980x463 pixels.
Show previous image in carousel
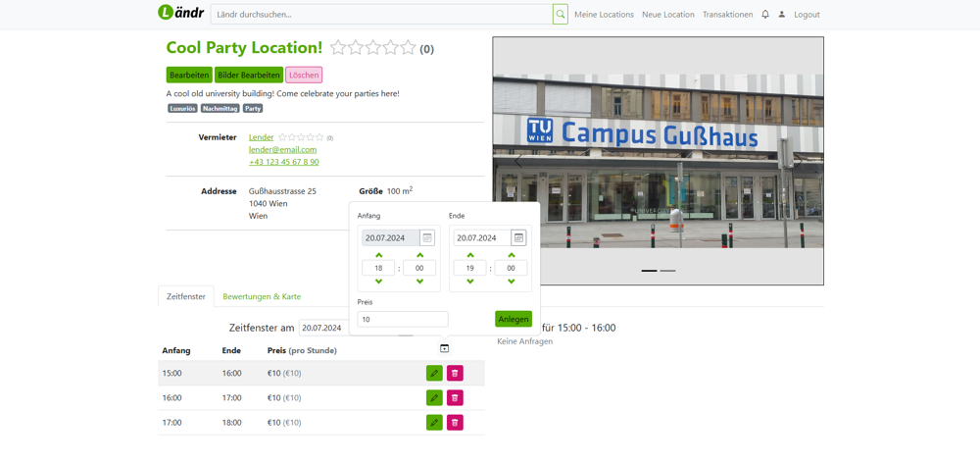pyautogui.click(x=517, y=162)
